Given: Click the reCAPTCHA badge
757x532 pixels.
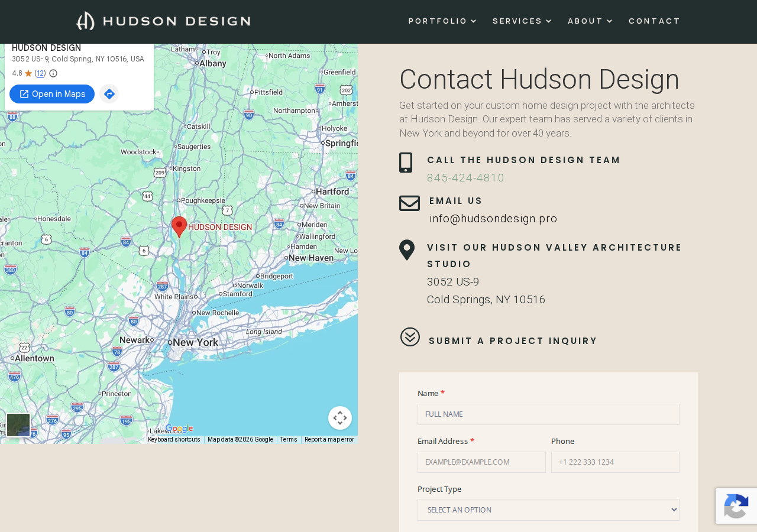Looking at the screenshot, I should 736,506.
